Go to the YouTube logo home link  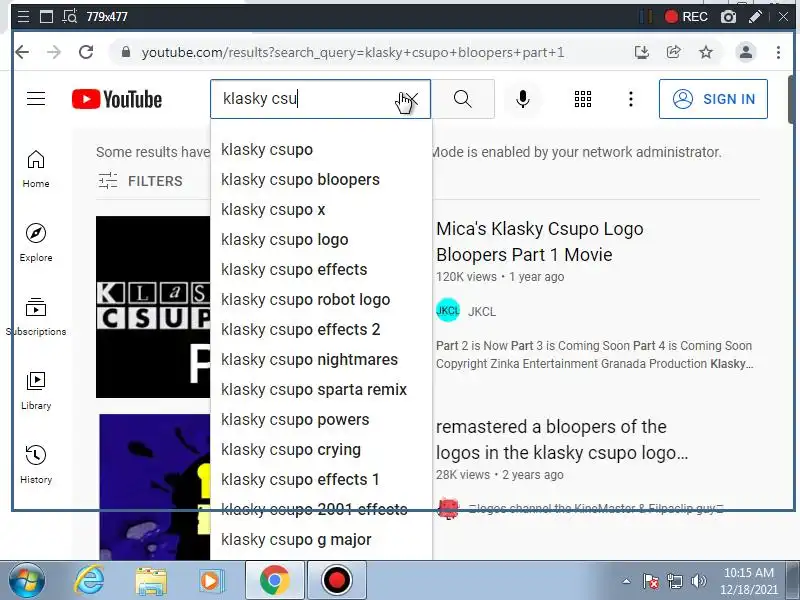coord(117,99)
